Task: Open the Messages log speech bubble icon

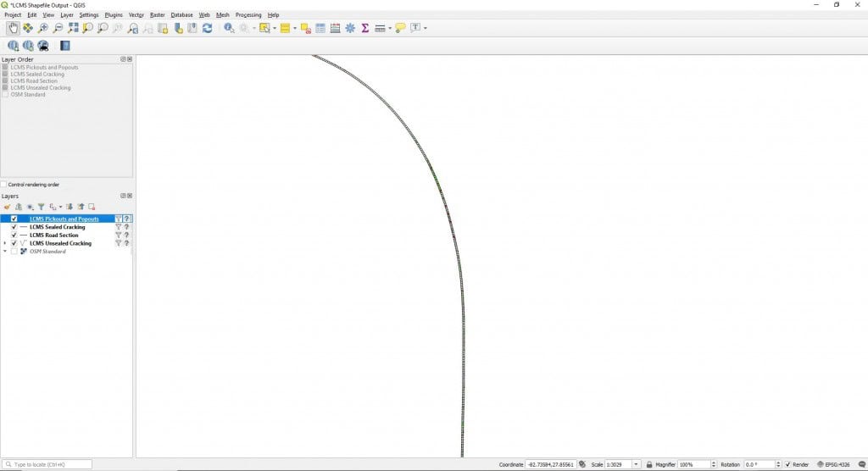Action: coord(862,464)
